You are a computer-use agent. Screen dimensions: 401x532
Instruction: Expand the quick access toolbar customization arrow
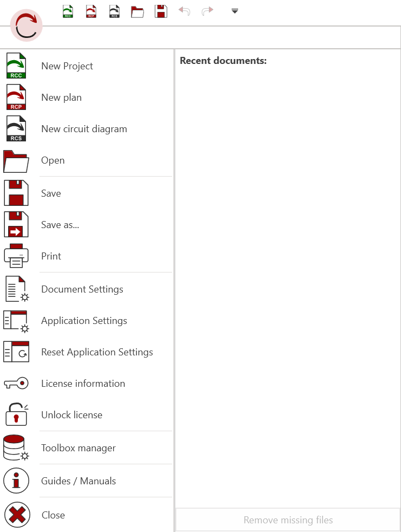coord(234,11)
